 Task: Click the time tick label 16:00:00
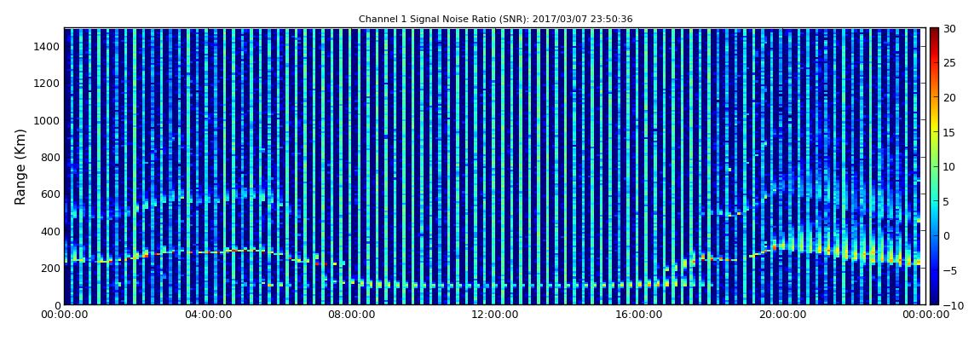[638, 315]
